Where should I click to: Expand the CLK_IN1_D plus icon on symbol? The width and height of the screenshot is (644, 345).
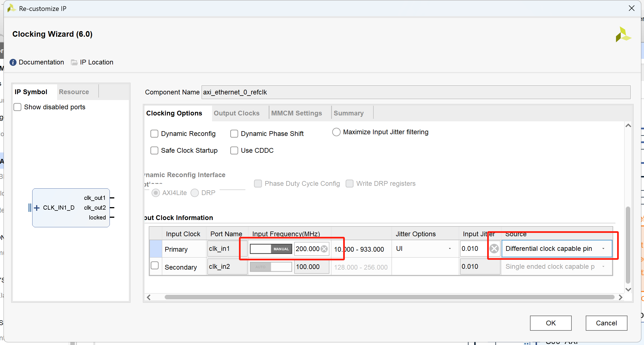pyautogui.click(x=37, y=208)
